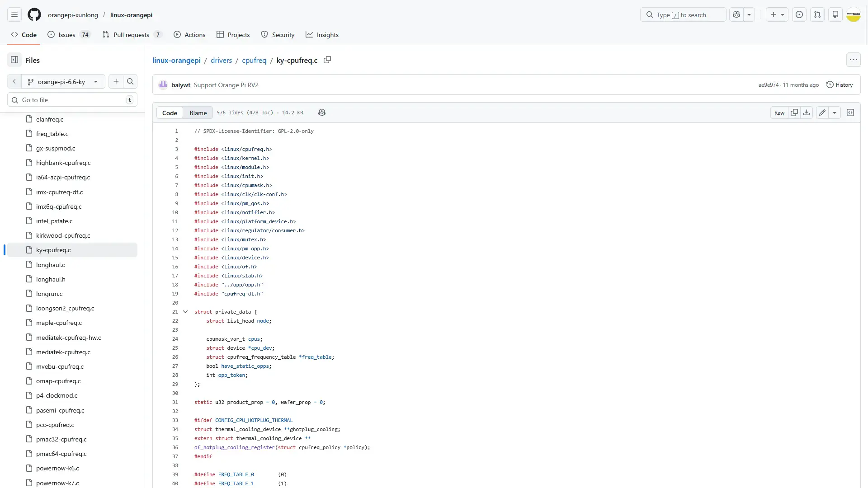Edit this file with pencil icon
868x488 pixels.
[x=822, y=113]
